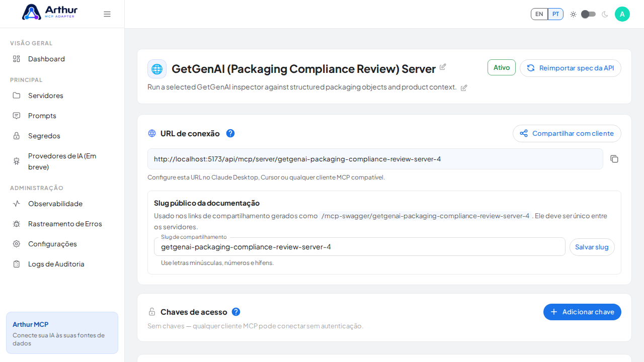The image size is (644, 362).
Task: Click the bug icon for Rastreamento de Erros
Action: [x=17, y=224]
